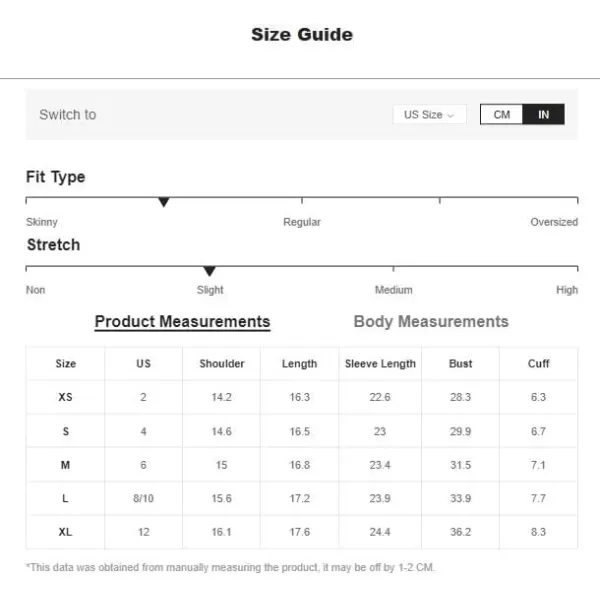Screen dimensions: 600x600
Task: Select the IN unit option
Action: coord(543,114)
